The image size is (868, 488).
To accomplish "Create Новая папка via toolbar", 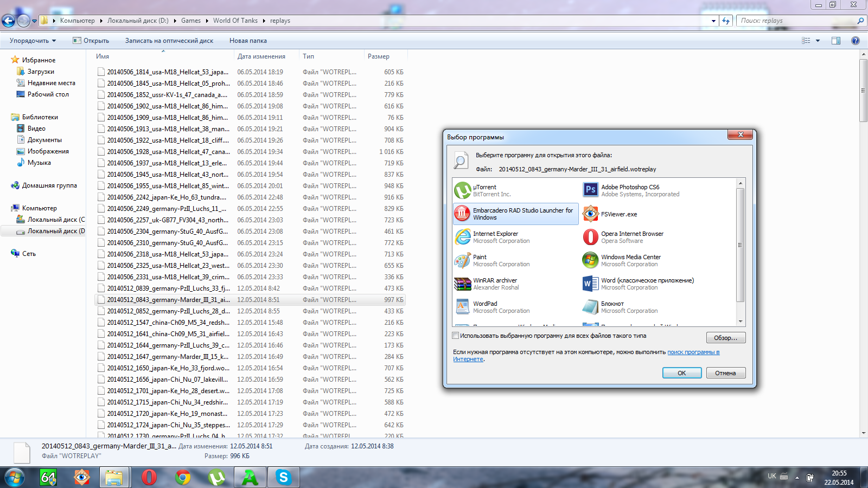I will [x=248, y=41].
